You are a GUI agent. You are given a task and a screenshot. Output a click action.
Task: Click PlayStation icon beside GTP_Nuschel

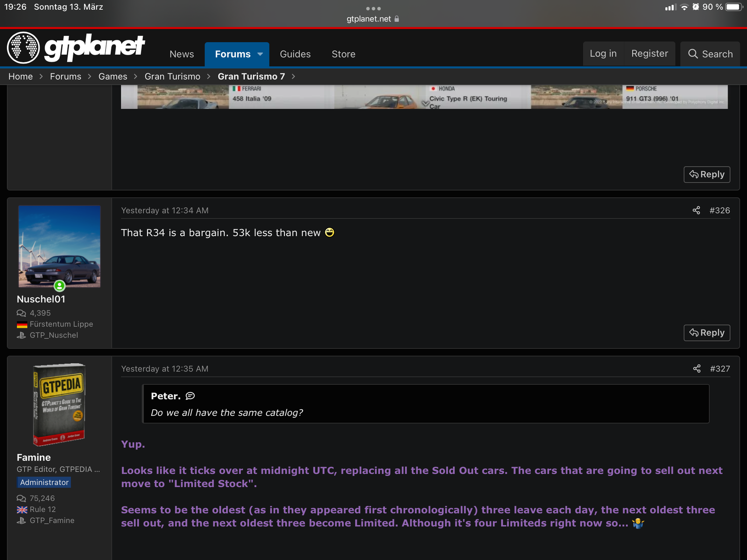tap(21, 335)
